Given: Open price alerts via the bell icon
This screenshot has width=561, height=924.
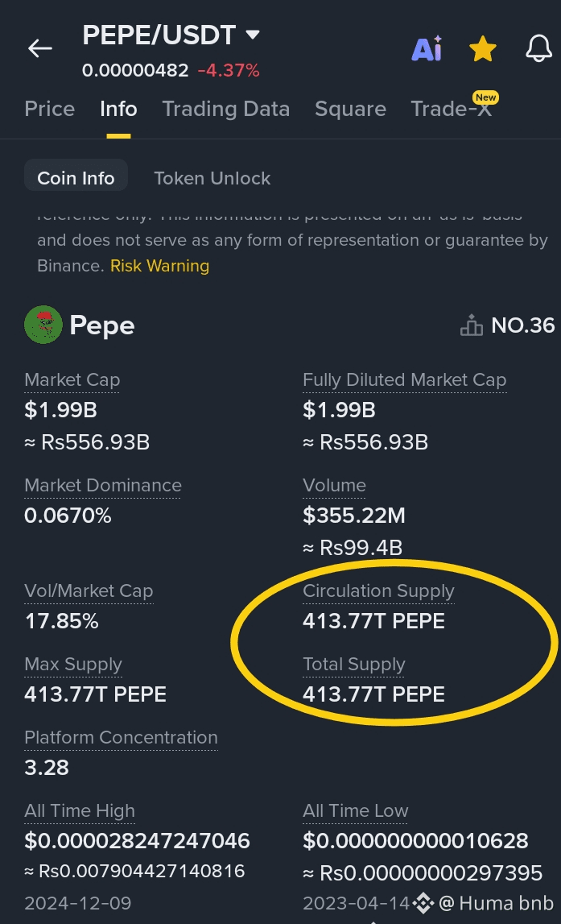Looking at the screenshot, I should [x=538, y=48].
